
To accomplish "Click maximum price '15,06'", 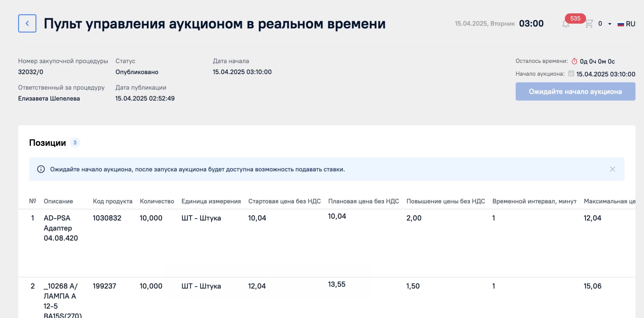I will point(592,286).
